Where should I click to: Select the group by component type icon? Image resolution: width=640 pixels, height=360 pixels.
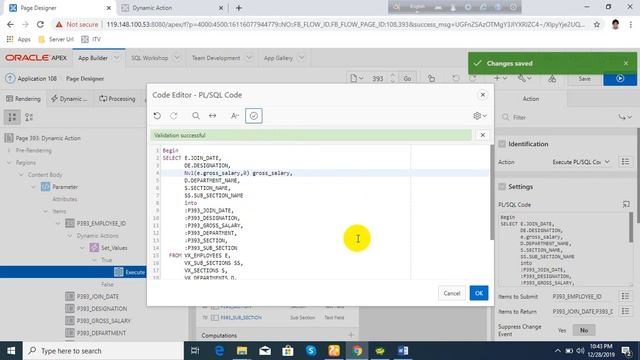[x=29, y=117]
